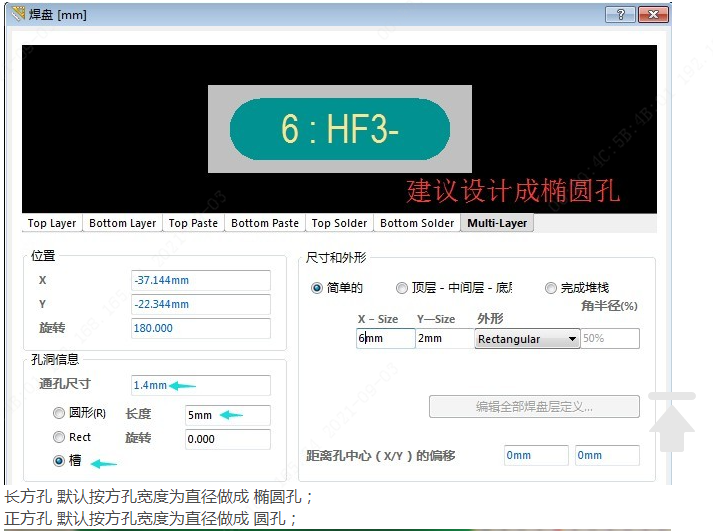
Task: Click the teal pad preview shape
Action: point(339,128)
